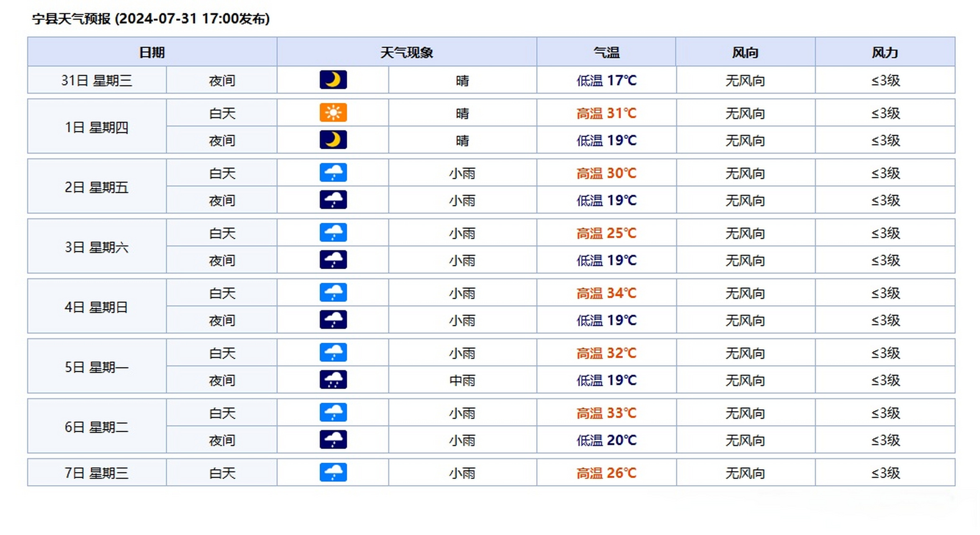Click ≤3级 in the 5日 night row
Image resolution: width=980 pixels, height=535 pixels.
(x=885, y=380)
